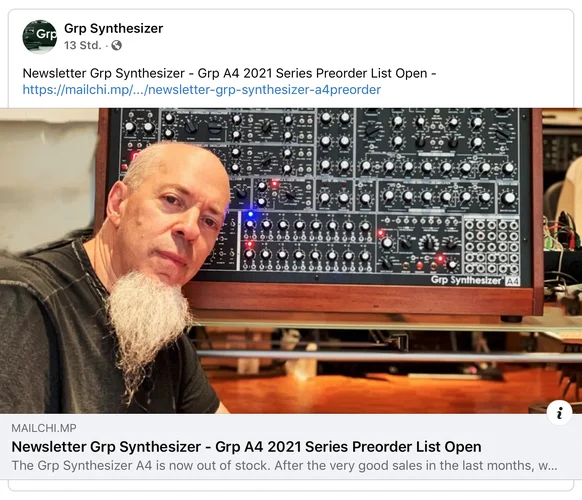Select the post caption text above the URL

pyautogui.click(x=229, y=73)
